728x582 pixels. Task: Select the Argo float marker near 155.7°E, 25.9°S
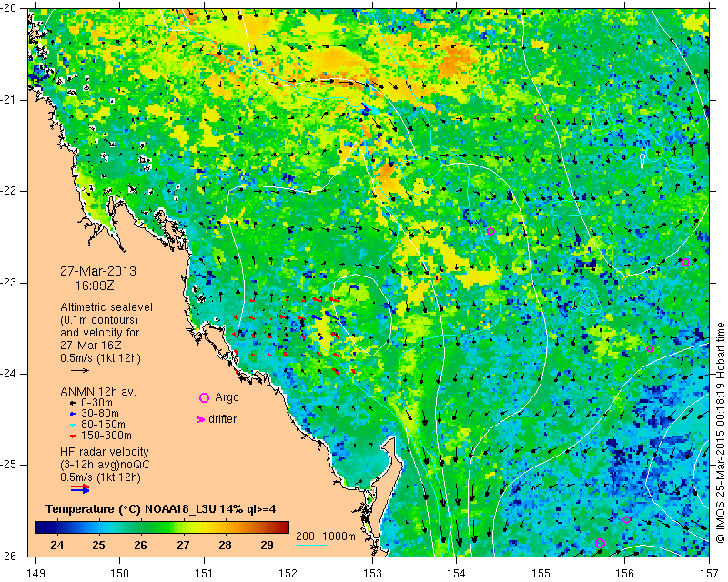pos(600,544)
